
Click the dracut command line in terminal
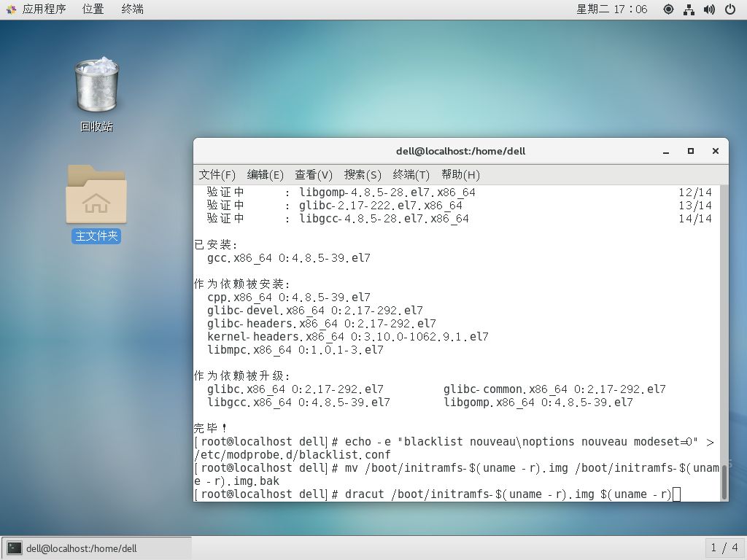click(x=436, y=494)
